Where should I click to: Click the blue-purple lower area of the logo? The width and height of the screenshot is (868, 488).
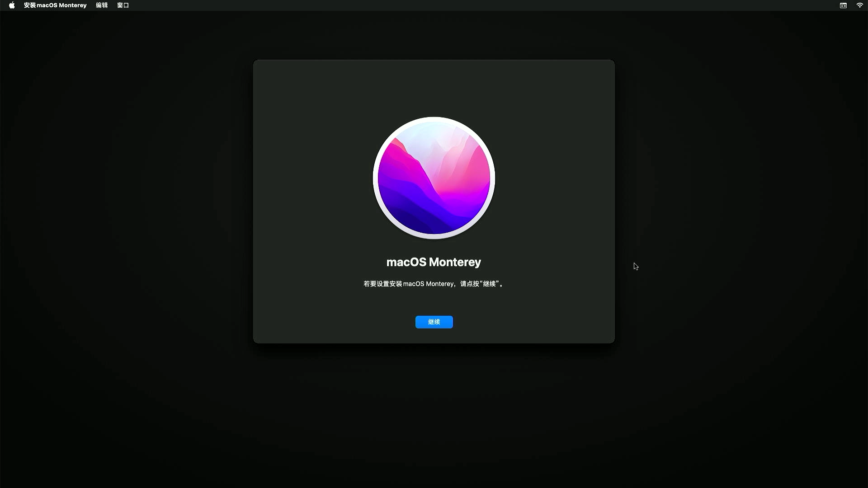pyautogui.click(x=425, y=215)
